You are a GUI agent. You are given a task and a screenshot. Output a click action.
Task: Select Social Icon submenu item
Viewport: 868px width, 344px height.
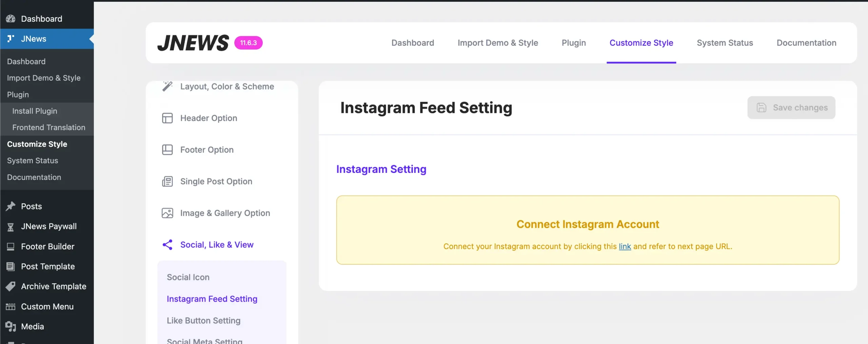[x=188, y=277]
